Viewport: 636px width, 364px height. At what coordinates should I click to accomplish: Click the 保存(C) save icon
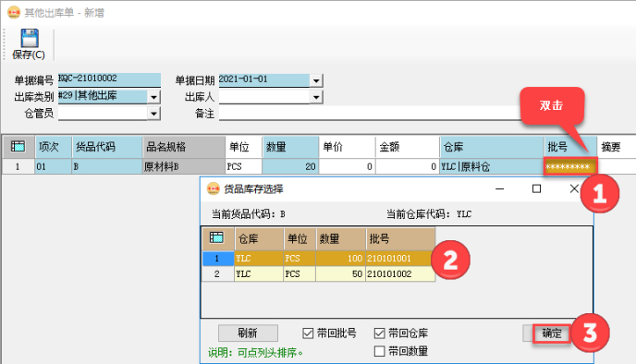coord(30,39)
